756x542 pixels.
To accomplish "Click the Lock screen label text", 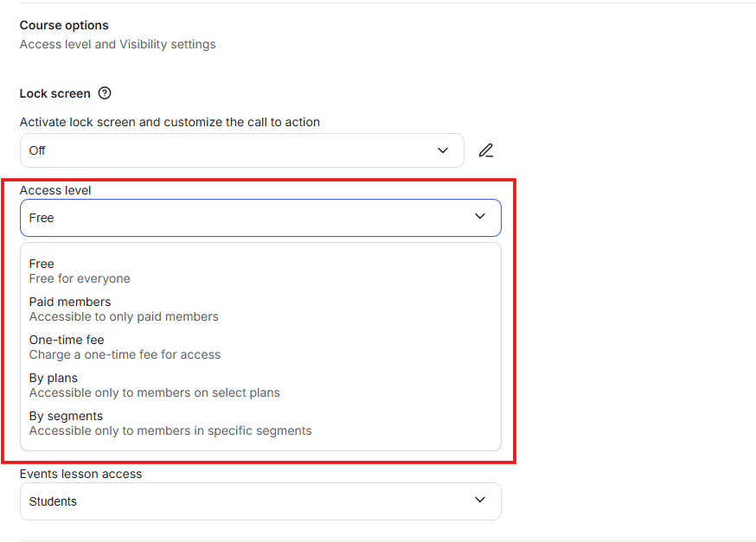I will [54, 93].
